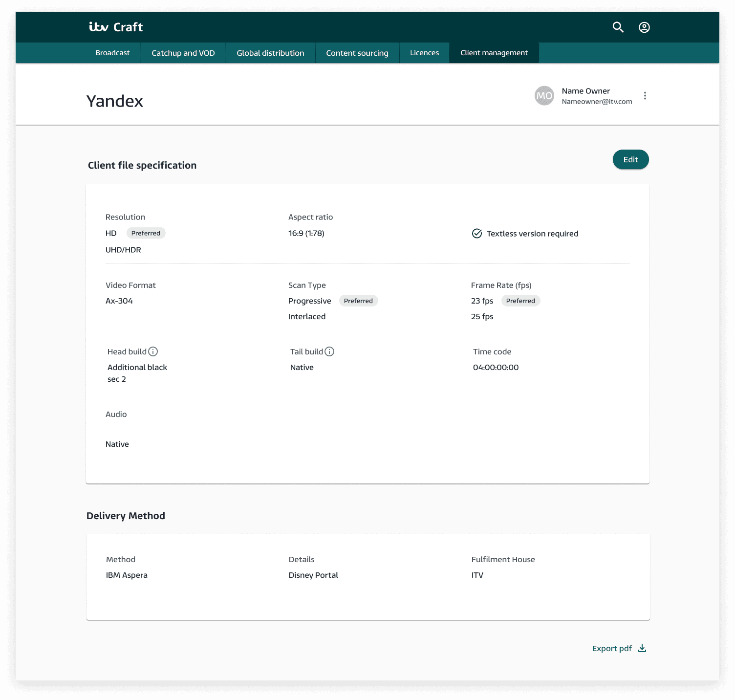The image size is (735, 700).
Task: Click the Yandex page title
Action: click(115, 101)
